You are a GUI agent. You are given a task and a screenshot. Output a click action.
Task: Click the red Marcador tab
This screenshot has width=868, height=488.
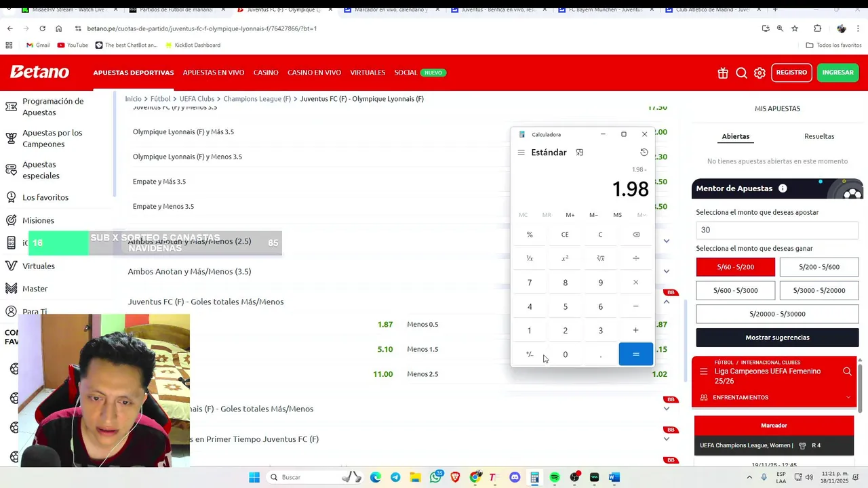pos(774,426)
